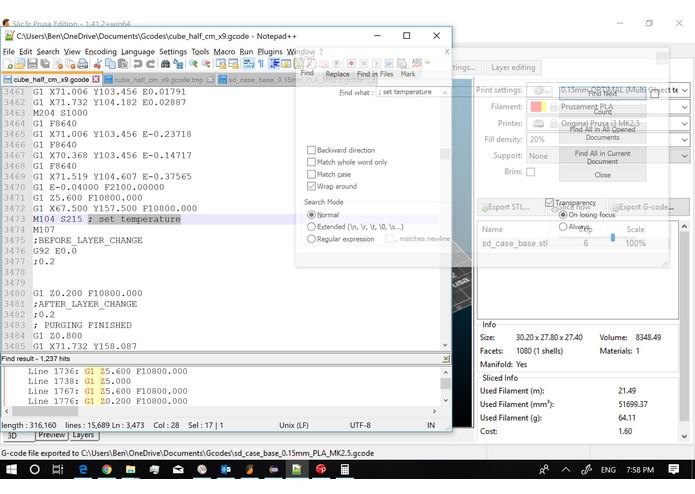The image size is (695, 494).
Task: Expand the Printer dropdown in Slic3r
Action: (685, 124)
